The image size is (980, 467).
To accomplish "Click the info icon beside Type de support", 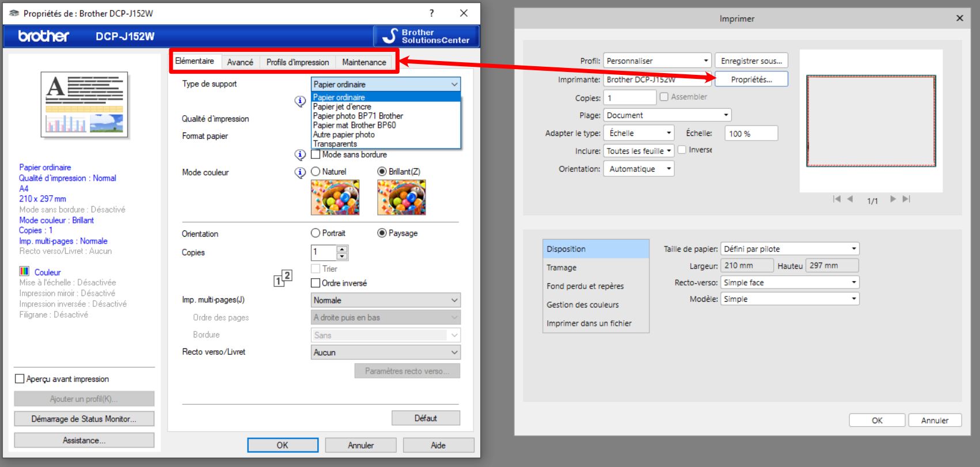I will click(x=300, y=101).
